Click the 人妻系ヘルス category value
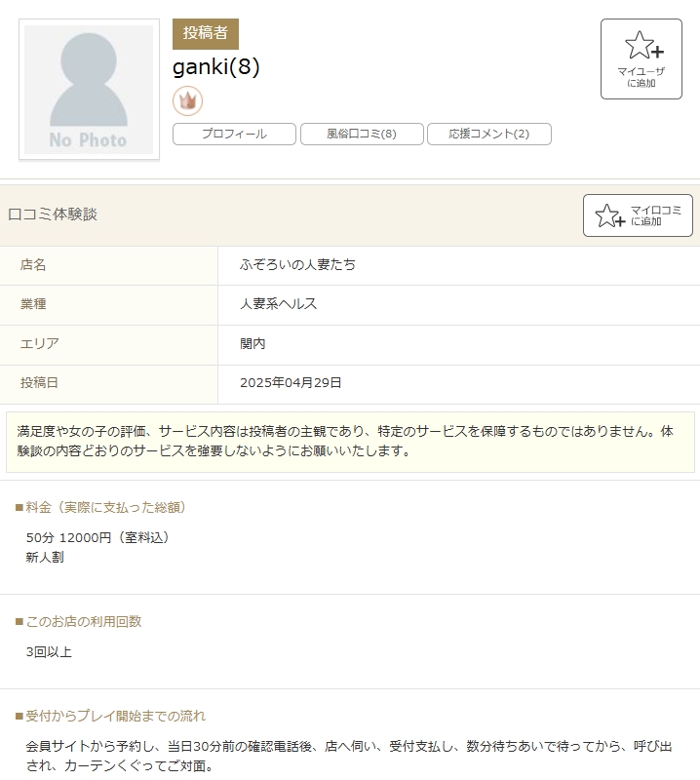Viewport: 700px width, 780px height. 278,304
